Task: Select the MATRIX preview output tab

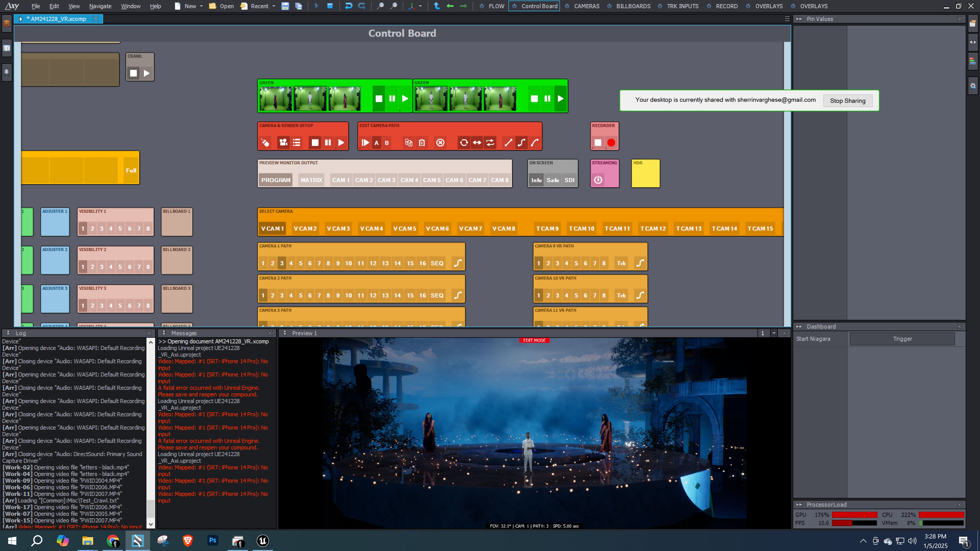Action: (x=310, y=180)
